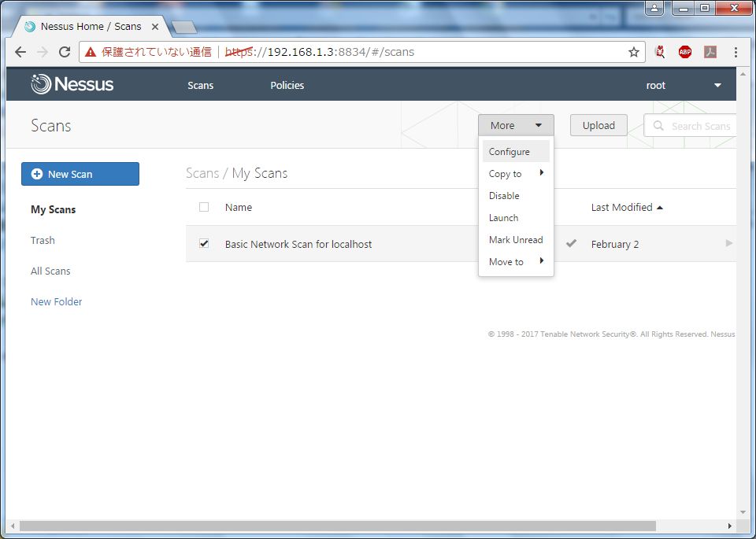The width and height of the screenshot is (756, 539).
Task: Click the horizontal scrollbar left arrow
Action: (13, 526)
